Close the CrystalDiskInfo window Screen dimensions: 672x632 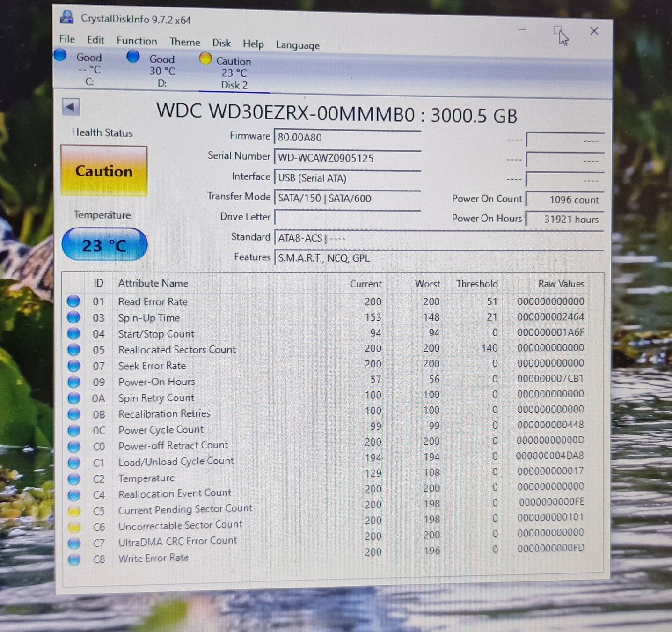click(594, 31)
